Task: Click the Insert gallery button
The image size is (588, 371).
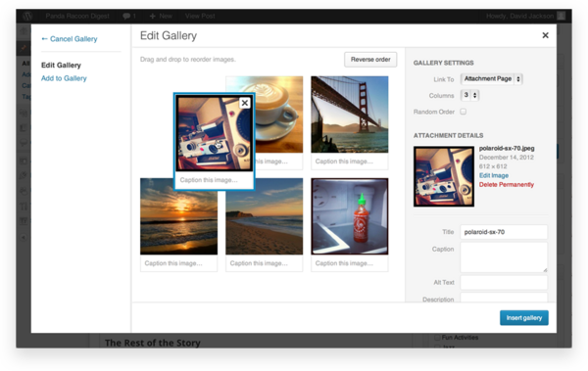Action: coord(524,318)
